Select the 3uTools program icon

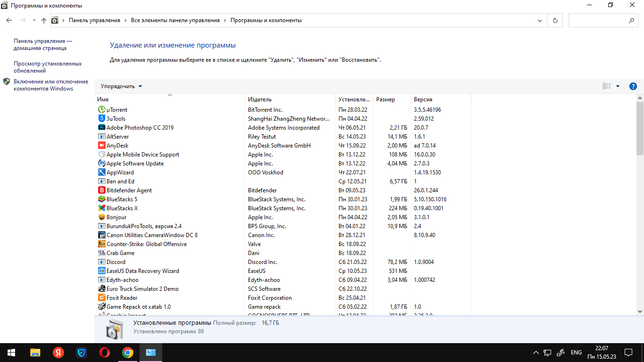[x=102, y=119]
